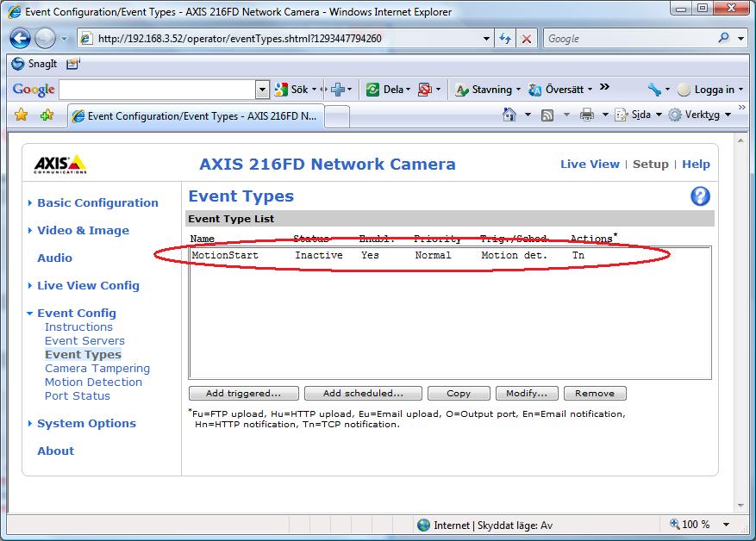This screenshot has width=756, height=541.
Task: Click the SnagIt window capture icon
Action: click(72, 64)
